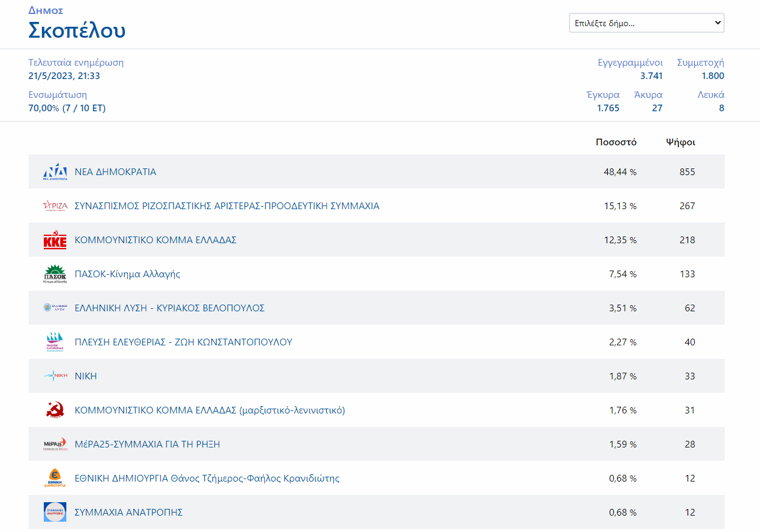The height and width of the screenshot is (532, 760).
Task: Click the ΜέΡΑ25-ΣΥΜΜΑΧΙΑ ΓΙΑ ΤΗ ΡΗΞΗ link
Action: pyautogui.click(x=147, y=444)
